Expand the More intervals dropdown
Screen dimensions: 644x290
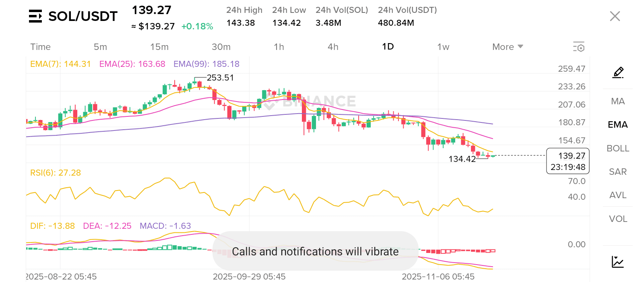[x=507, y=47]
